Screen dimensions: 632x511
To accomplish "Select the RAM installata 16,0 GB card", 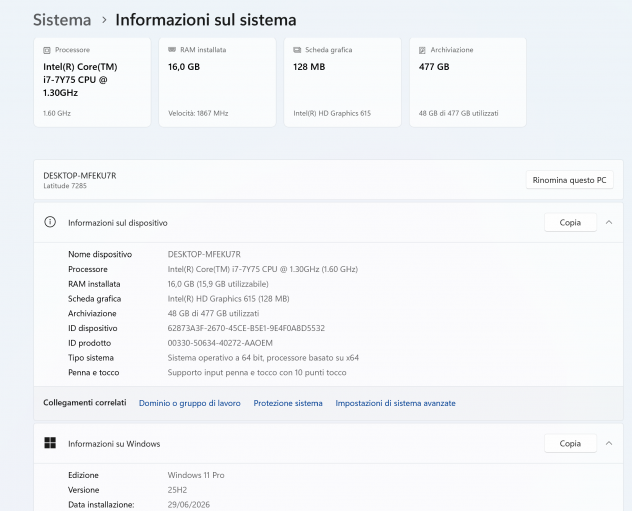I will [x=217, y=82].
